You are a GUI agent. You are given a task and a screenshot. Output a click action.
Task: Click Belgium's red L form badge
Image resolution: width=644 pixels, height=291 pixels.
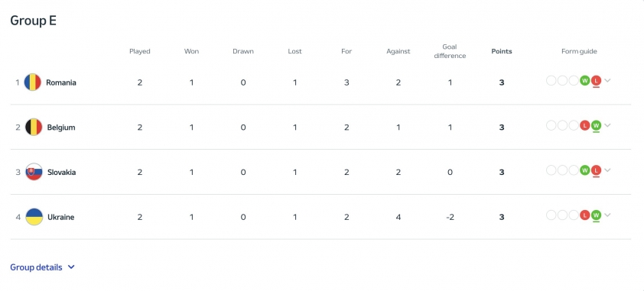pyautogui.click(x=585, y=125)
